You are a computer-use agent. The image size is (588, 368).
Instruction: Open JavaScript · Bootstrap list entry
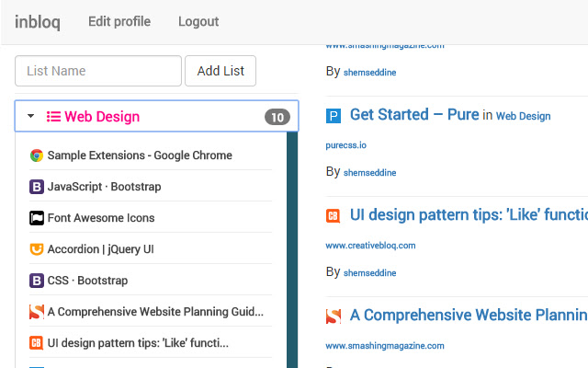click(104, 187)
